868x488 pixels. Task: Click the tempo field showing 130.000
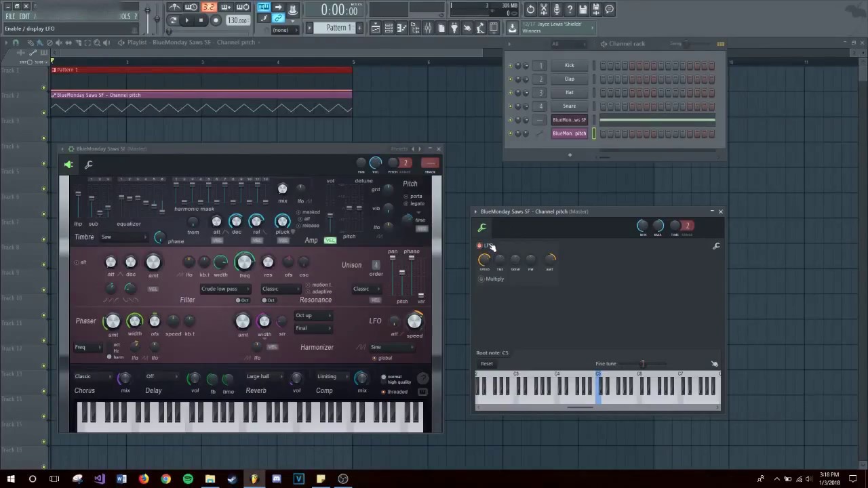[237, 20]
